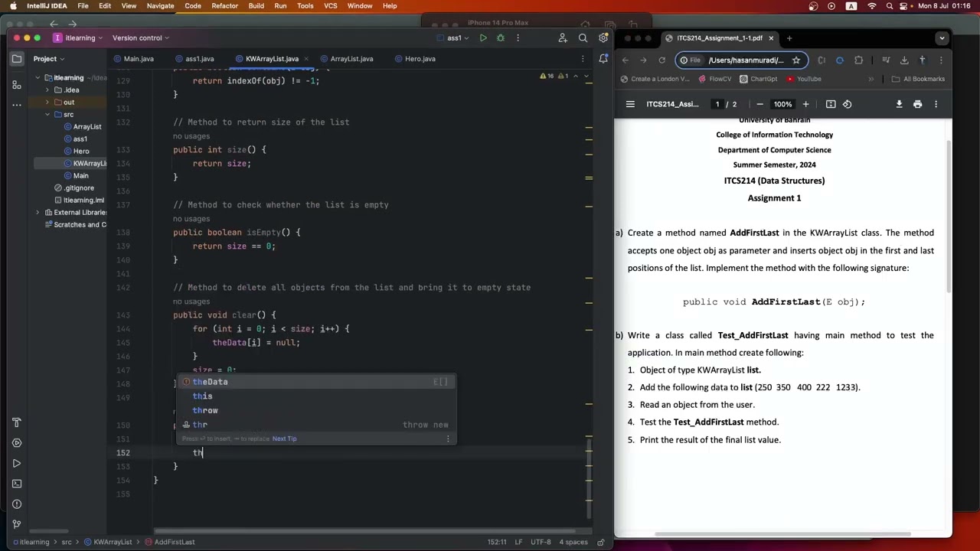Open browser Extensions puzzle icon

tap(858, 60)
